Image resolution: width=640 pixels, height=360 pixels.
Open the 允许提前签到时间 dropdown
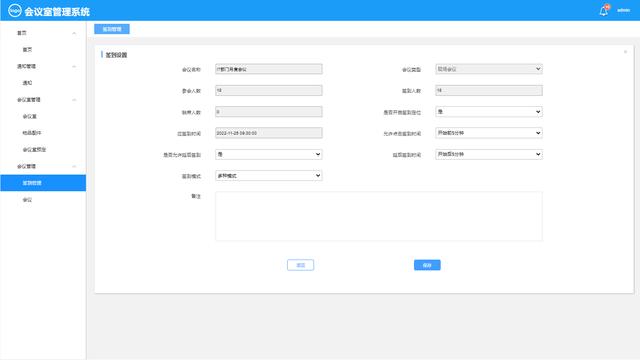click(489, 133)
